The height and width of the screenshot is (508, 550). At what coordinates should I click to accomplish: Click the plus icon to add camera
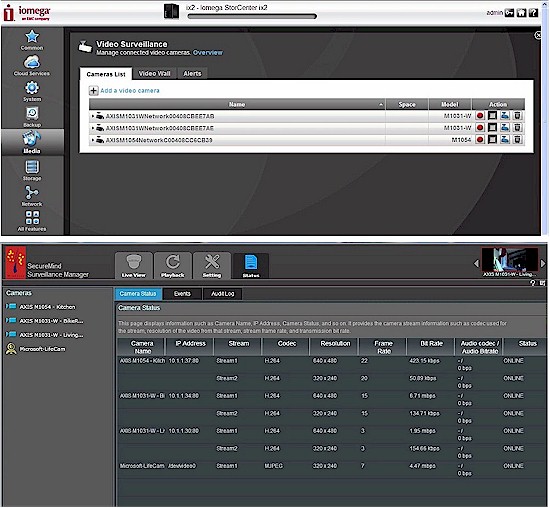tap(93, 91)
